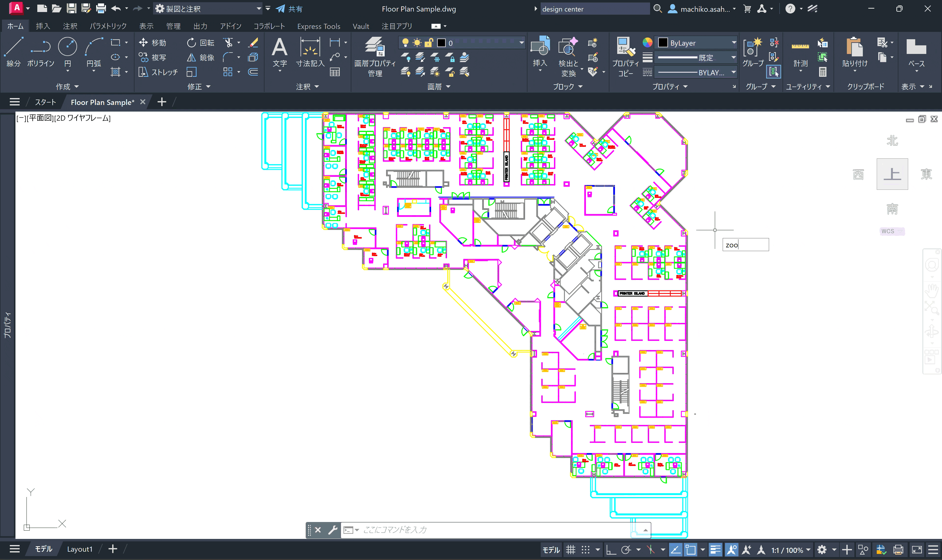Toggle grid display in status bar
This screenshot has width=942, height=560.
click(x=571, y=550)
